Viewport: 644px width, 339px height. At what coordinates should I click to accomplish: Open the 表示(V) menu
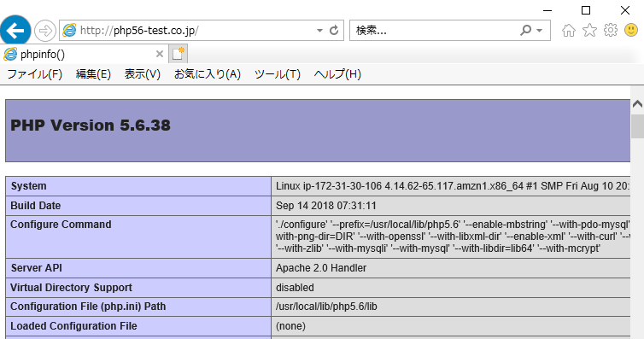coord(142,74)
